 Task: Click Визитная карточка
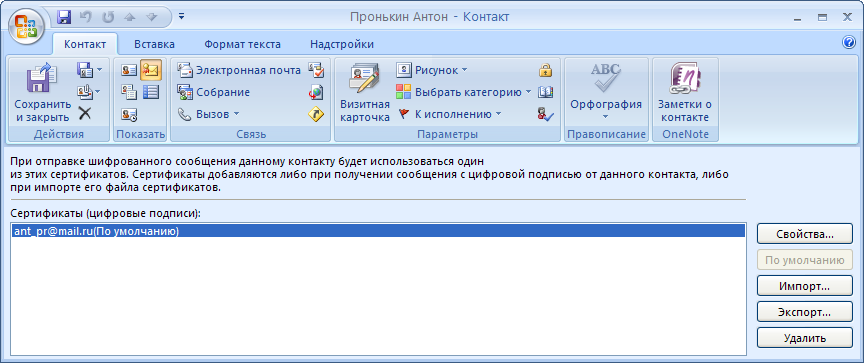coord(365,92)
